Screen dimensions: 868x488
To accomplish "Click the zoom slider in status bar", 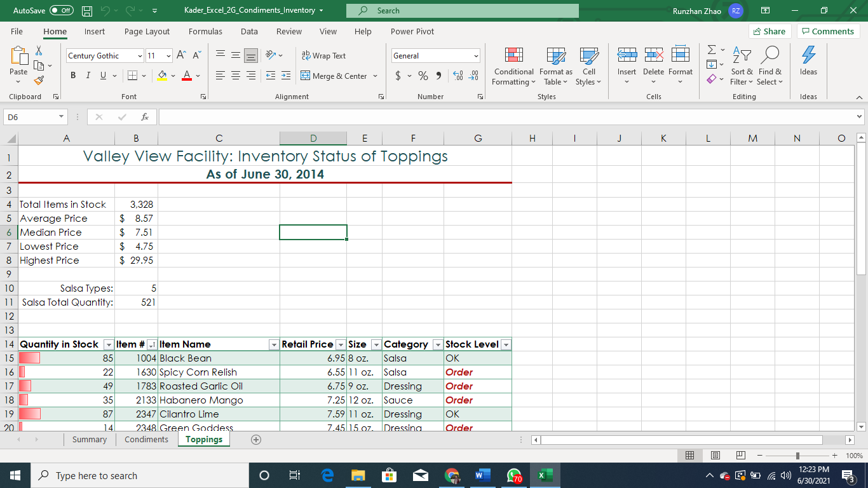I will click(x=797, y=456).
